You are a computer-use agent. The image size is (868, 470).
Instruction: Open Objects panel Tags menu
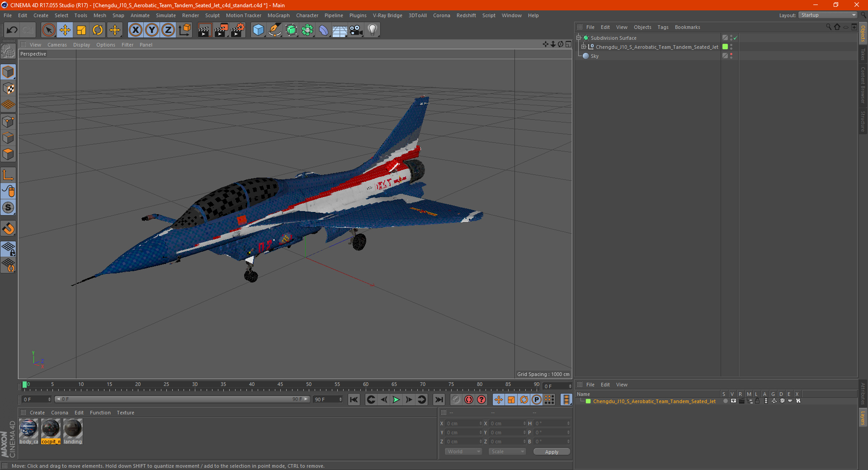tap(663, 27)
